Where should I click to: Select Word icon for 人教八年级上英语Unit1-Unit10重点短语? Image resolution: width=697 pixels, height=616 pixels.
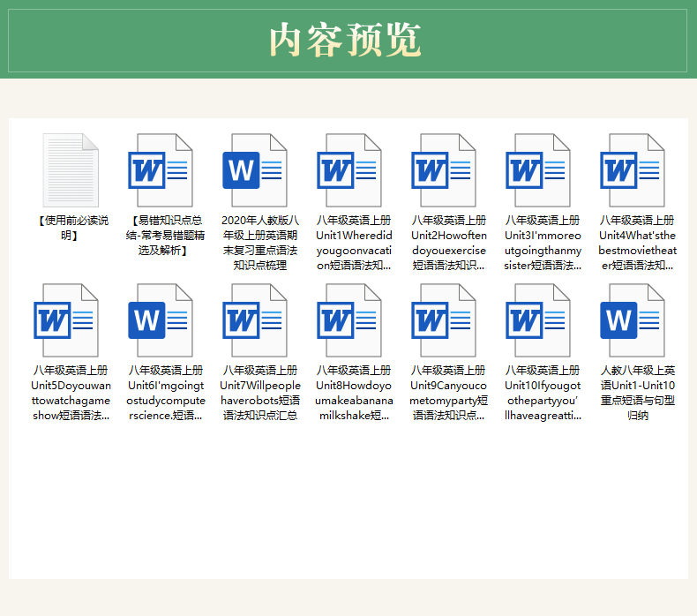coord(633,320)
